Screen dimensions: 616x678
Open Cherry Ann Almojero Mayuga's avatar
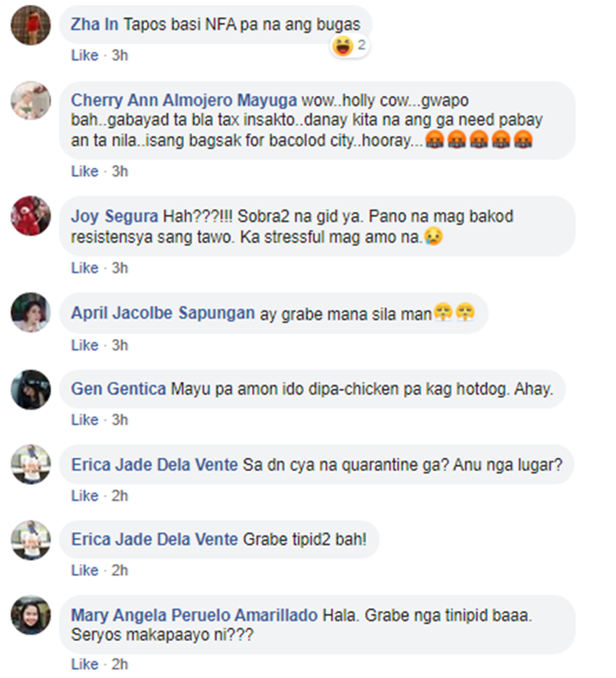tap(30, 101)
